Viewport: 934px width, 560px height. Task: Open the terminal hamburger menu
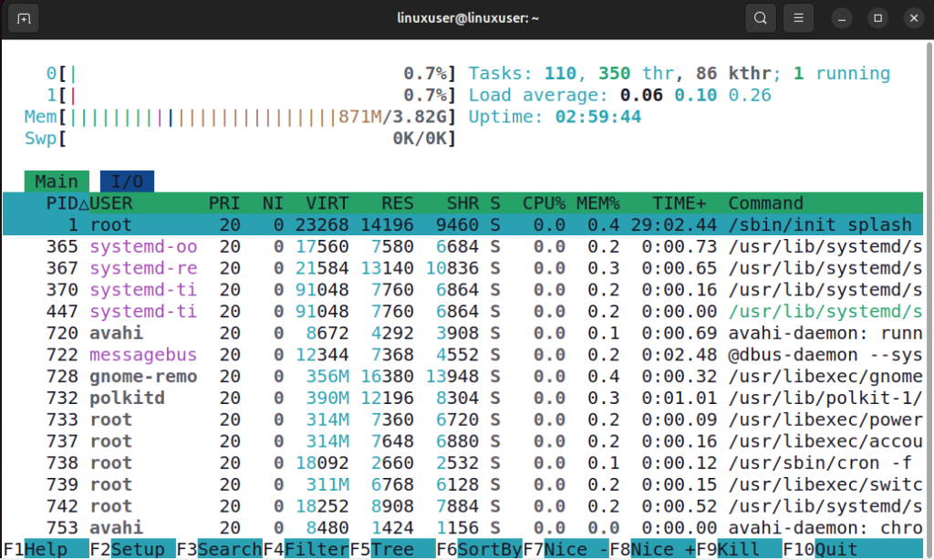tap(798, 18)
